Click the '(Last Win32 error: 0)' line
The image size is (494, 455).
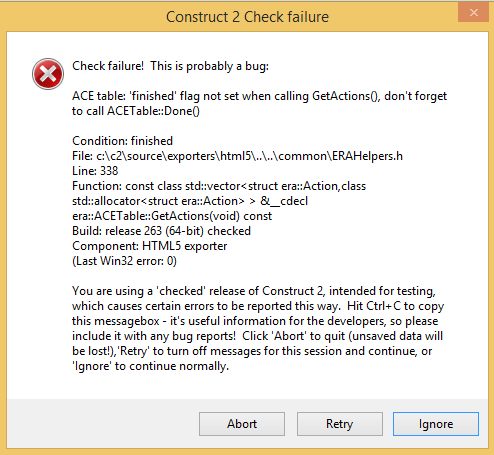coord(124,261)
